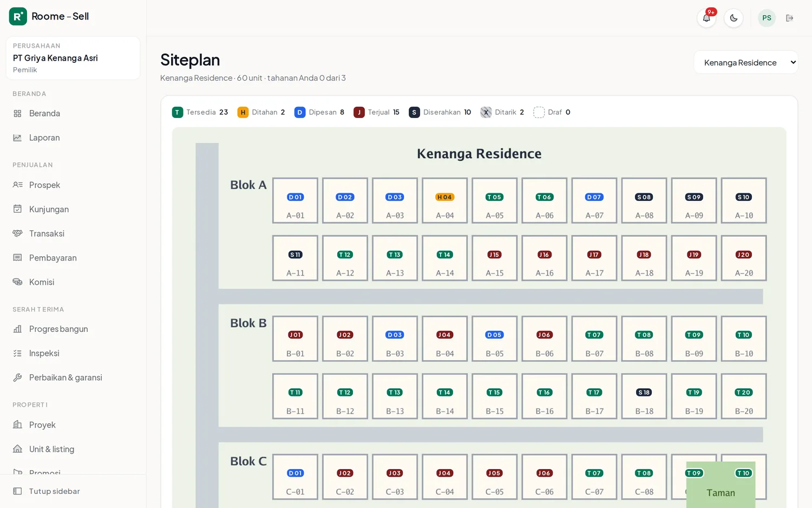The image size is (812, 508).
Task: Select unit A-04 on the siteplan
Action: 444,200
